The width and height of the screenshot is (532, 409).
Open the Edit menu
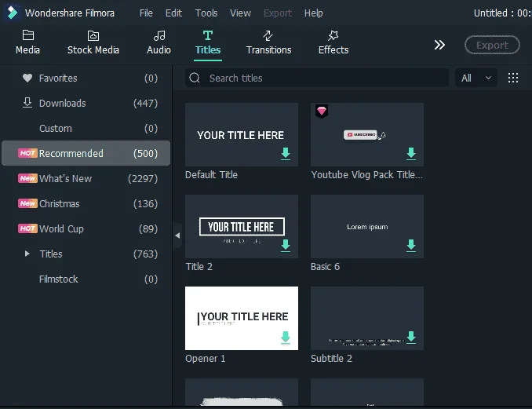click(x=173, y=13)
